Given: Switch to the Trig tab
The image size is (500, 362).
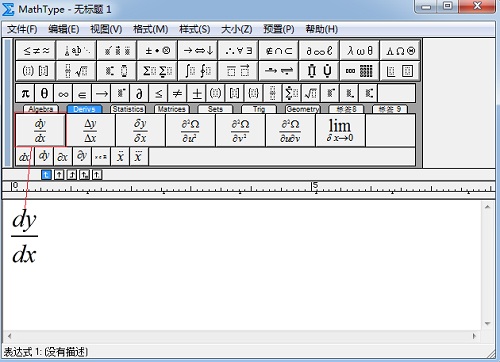Looking at the screenshot, I should [259, 109].
